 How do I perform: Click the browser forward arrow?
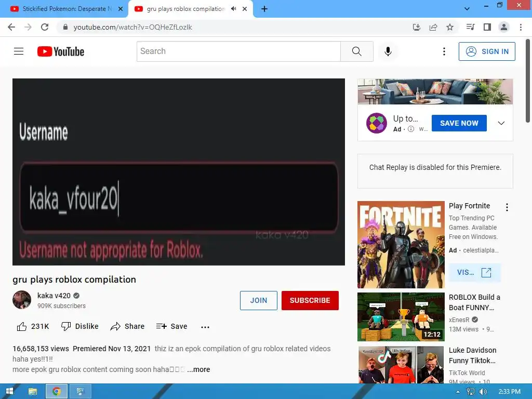coord(28,27)
